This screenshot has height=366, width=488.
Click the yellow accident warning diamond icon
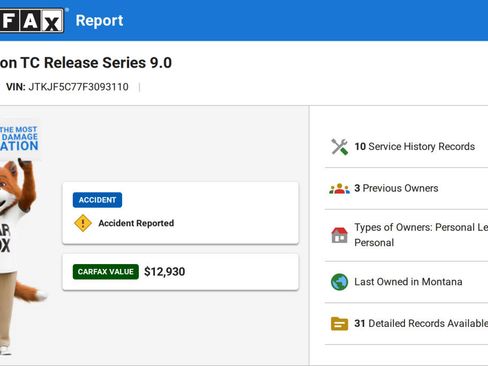83,223
